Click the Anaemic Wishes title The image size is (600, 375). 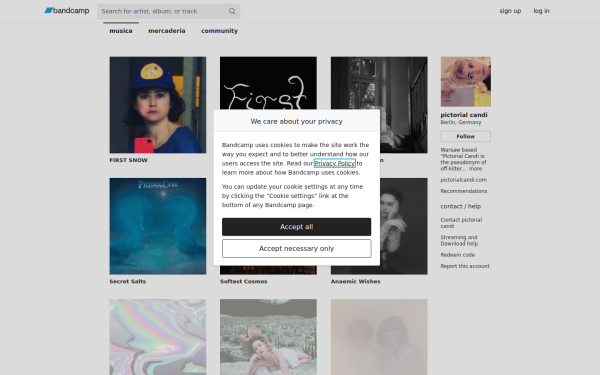point(355,281)
